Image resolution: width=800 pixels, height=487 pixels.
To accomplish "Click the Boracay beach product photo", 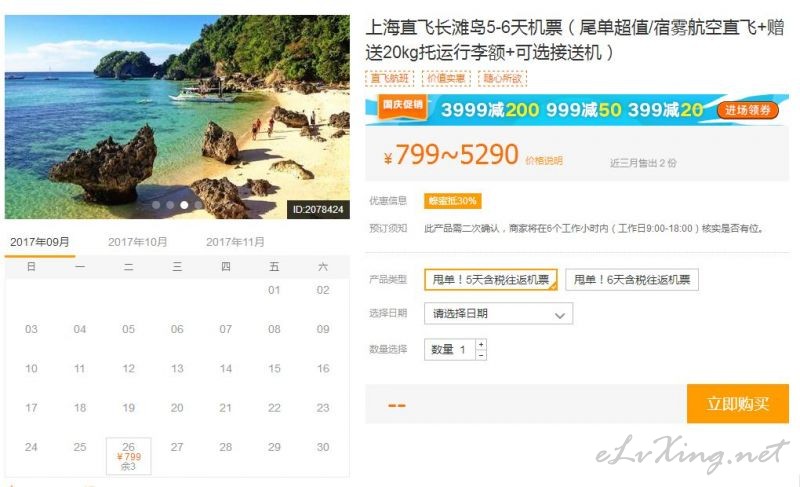I will pyautogui.click(x=177, y=117).
